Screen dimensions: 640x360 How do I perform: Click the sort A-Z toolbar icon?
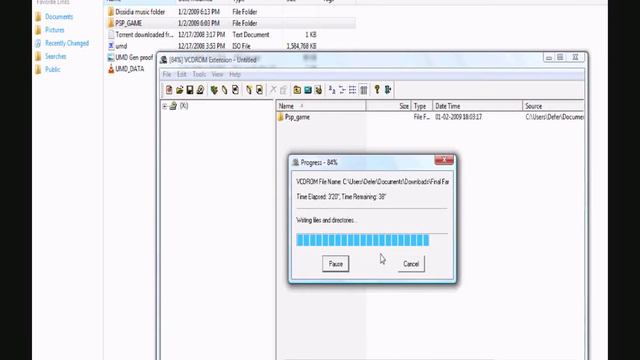[x=332, y=90]
